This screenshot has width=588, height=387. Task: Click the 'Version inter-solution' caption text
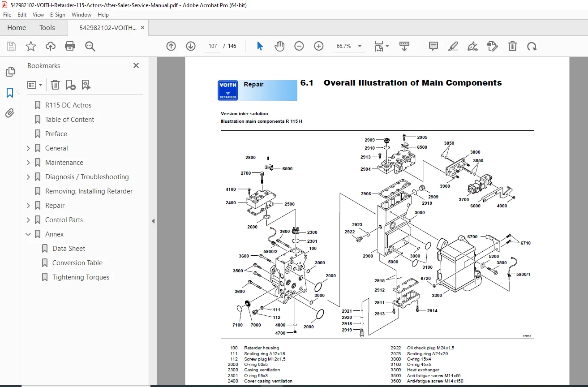(x=245, y=114)
